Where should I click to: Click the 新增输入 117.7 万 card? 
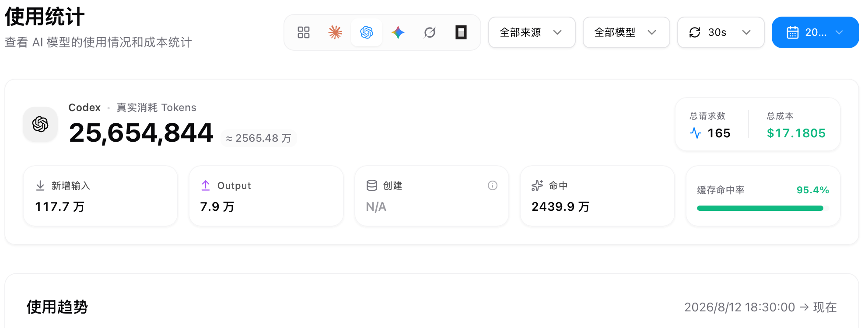pyautogui.click(x=100, y=196)
